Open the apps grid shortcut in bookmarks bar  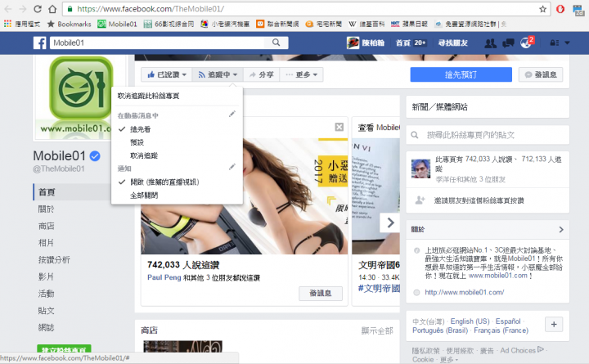7,24
